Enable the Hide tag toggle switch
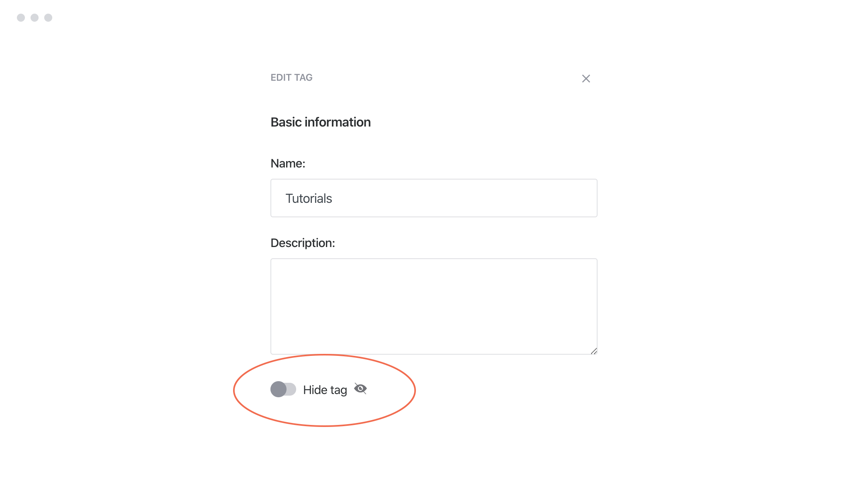Image resolution: width=868 pixels, height=484 pixels. 283,389
